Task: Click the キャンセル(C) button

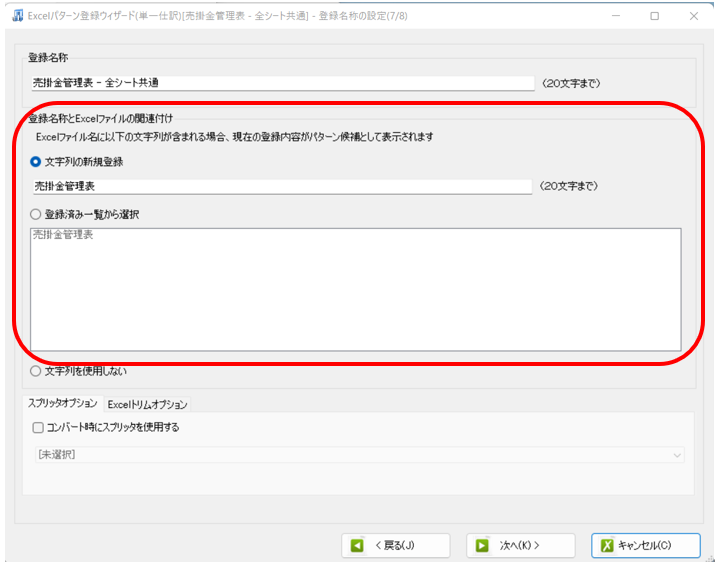Action: 645,546
